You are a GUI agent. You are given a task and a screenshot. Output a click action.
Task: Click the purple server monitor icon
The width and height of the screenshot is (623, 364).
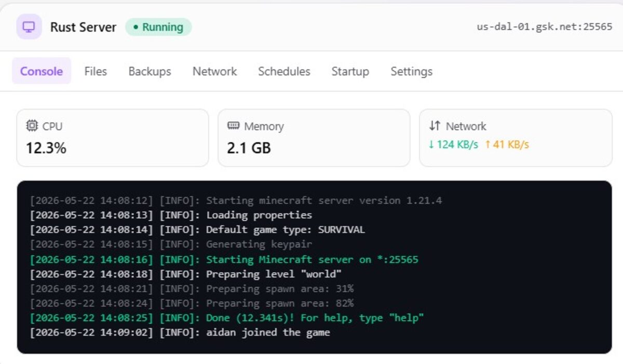[x=29, y=27]
